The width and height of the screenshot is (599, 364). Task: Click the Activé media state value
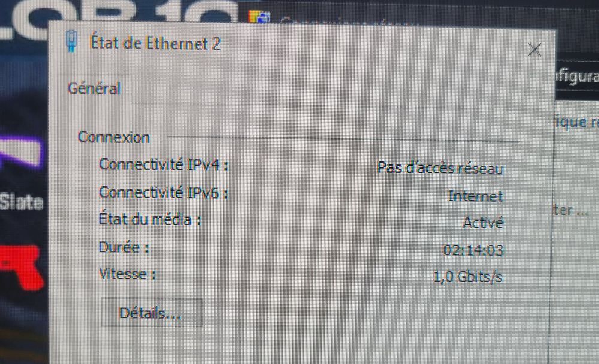coord(483,222)
